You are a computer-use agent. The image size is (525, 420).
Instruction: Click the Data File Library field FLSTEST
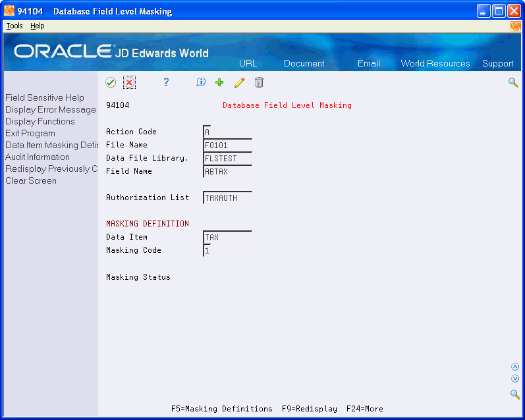227,158
